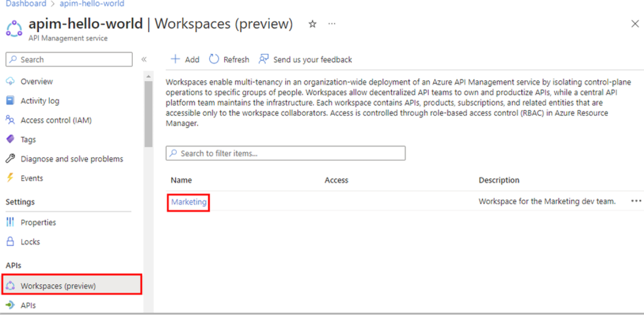Image resolution: width=644 pixels, height=315 pixels.
Task: Click the Dashboard breadcrumb link
Action: [26, 4]
